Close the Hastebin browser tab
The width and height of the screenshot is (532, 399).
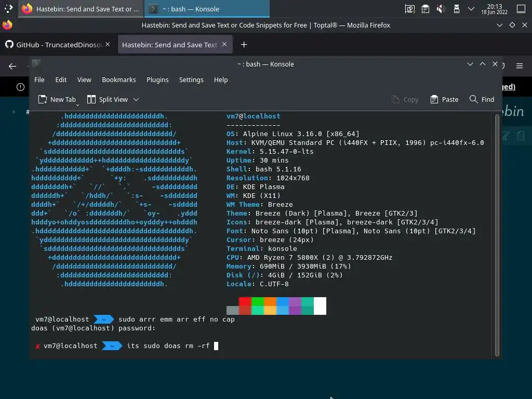click(224, 45)
